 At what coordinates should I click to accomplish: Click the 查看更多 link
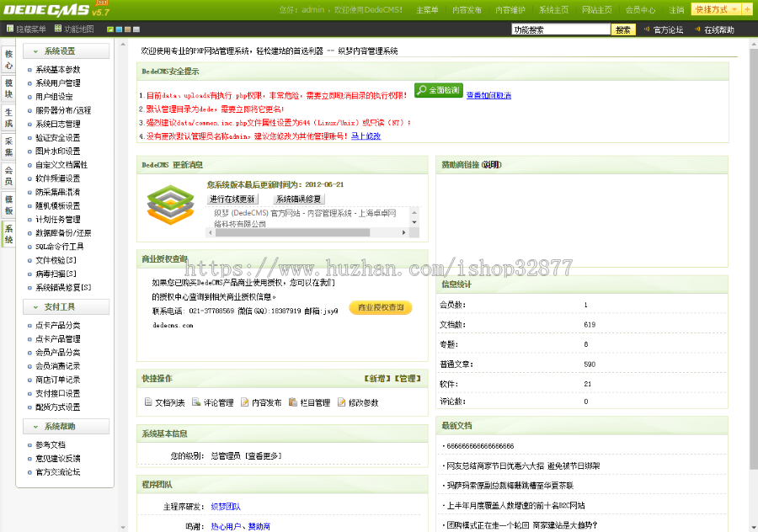(x=263, y=455)
